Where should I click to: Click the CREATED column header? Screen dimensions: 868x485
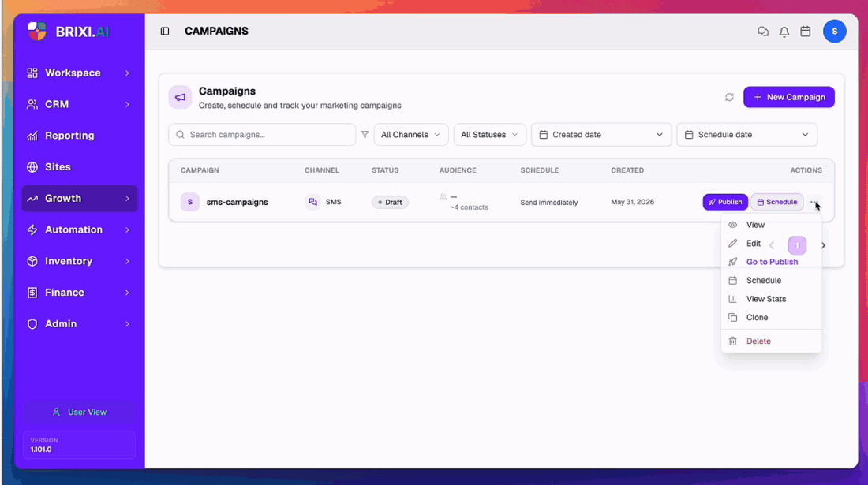pyautogui.click(x=627, y=170)
